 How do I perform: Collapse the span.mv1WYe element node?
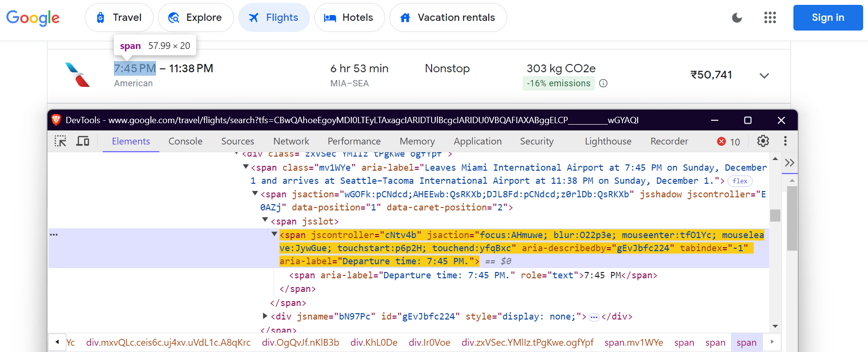click(x=246, y=167)
